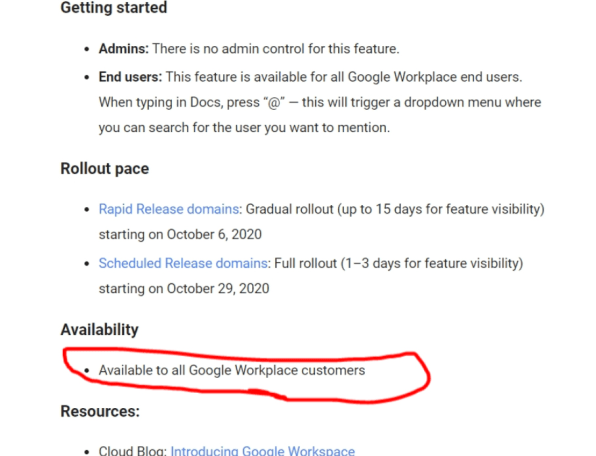The width and height of the screenshot is (596, 456).
Task: Click the bullet next to Cloud Blog:
Action: 87,452
